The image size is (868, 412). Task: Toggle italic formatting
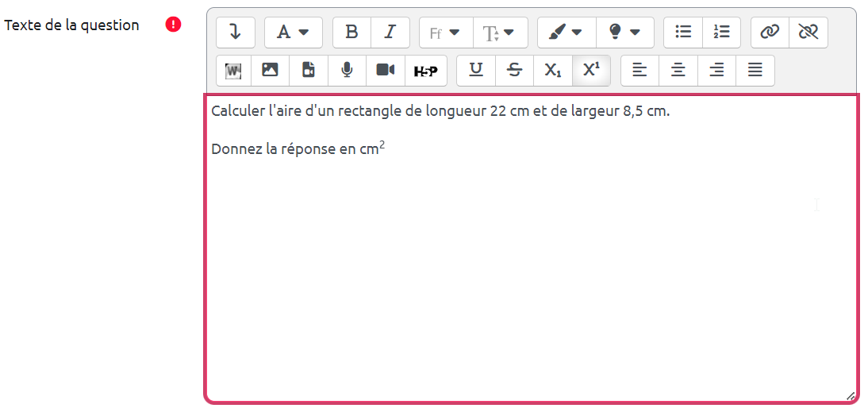point(390,33)
